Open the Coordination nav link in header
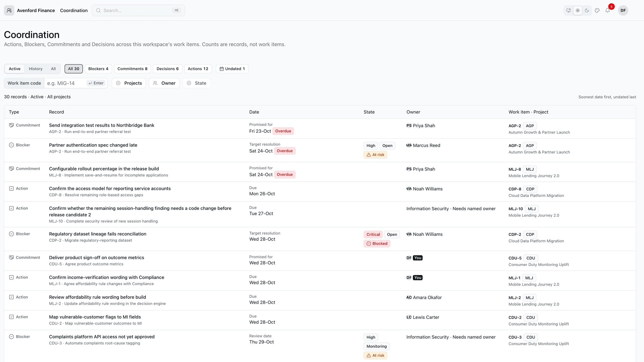The height and width of the screenshot is (362, 644). [x=74, y=10]
